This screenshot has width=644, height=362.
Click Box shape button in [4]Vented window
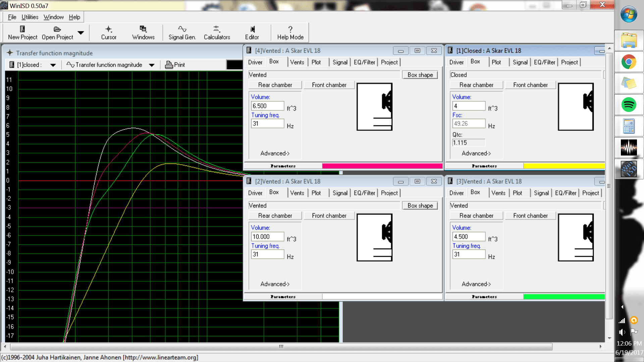[420, 75]
